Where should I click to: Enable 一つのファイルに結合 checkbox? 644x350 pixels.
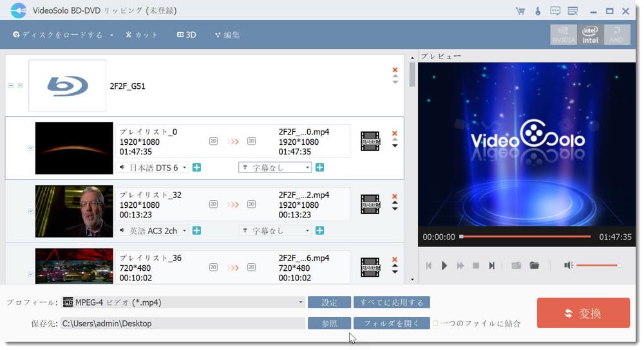435,324
